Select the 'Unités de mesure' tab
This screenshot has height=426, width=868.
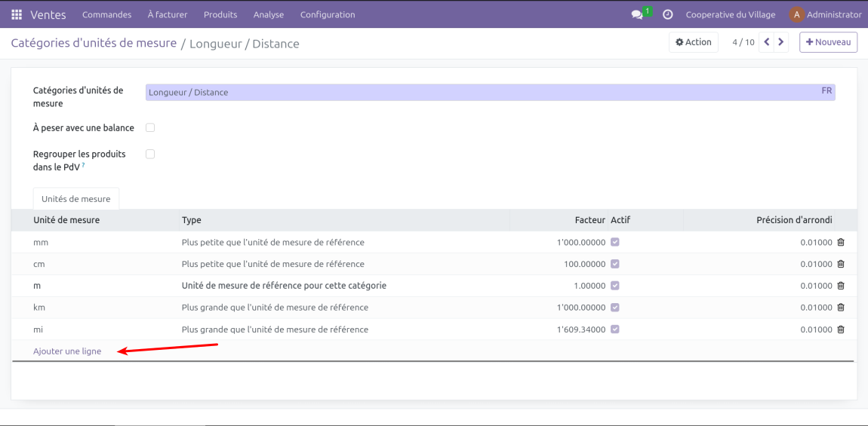pyautogui.click(x=75, y=199)
